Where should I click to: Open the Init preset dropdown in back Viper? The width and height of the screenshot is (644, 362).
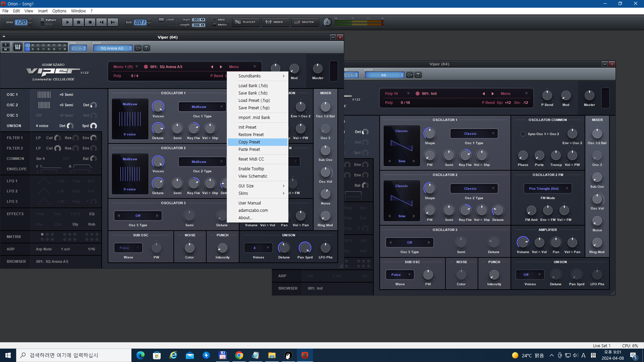(x=385, y=75)
